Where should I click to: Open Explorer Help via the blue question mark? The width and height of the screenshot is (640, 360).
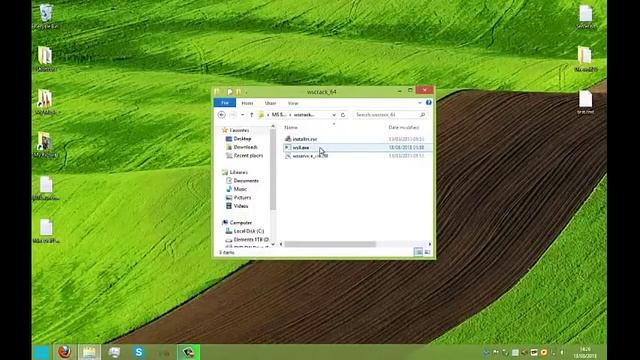pos(429,102)
